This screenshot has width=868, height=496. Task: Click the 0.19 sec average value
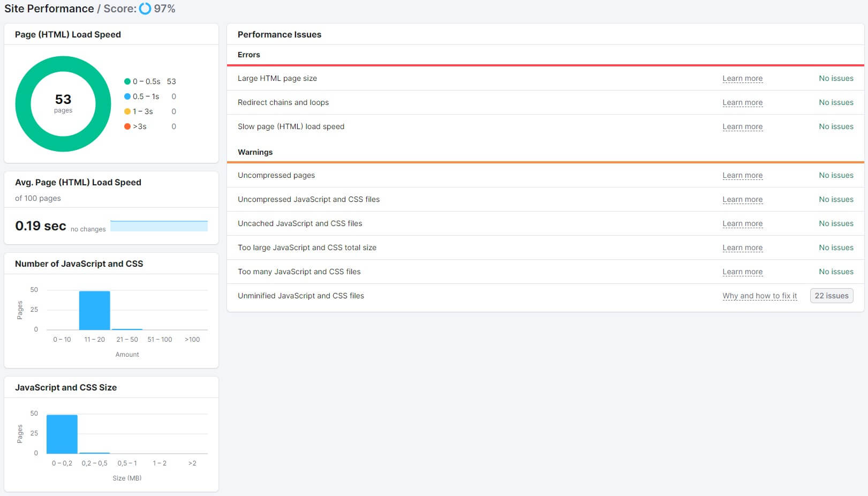coord(41,226)
